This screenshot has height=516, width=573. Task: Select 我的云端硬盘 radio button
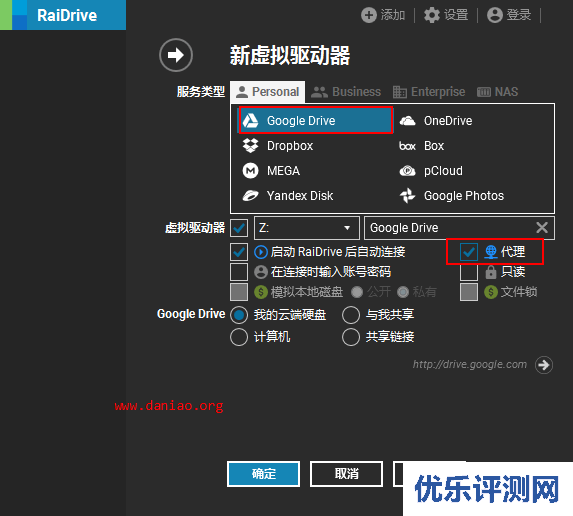[x=239, y=315]
